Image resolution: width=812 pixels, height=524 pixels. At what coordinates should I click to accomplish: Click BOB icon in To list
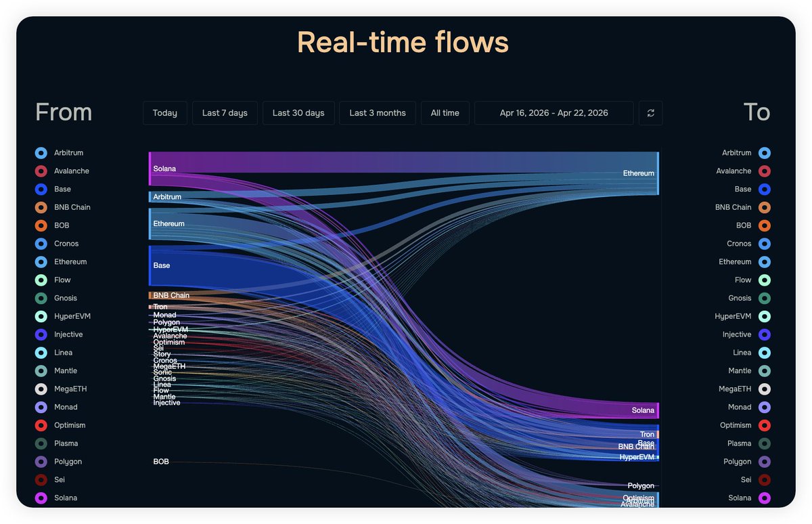[x=765, y=225]
